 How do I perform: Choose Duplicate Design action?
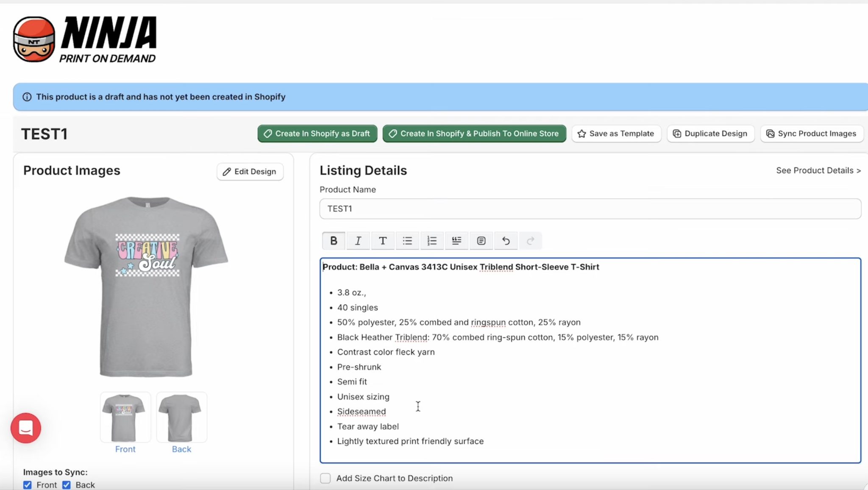coord(711,133)
